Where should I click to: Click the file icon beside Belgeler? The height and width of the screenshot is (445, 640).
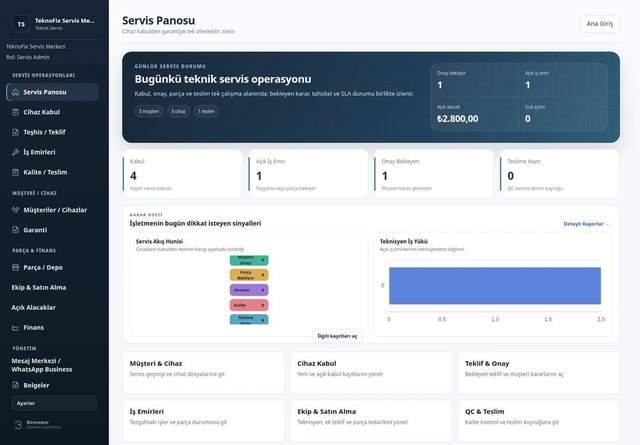tap(16, 385)
